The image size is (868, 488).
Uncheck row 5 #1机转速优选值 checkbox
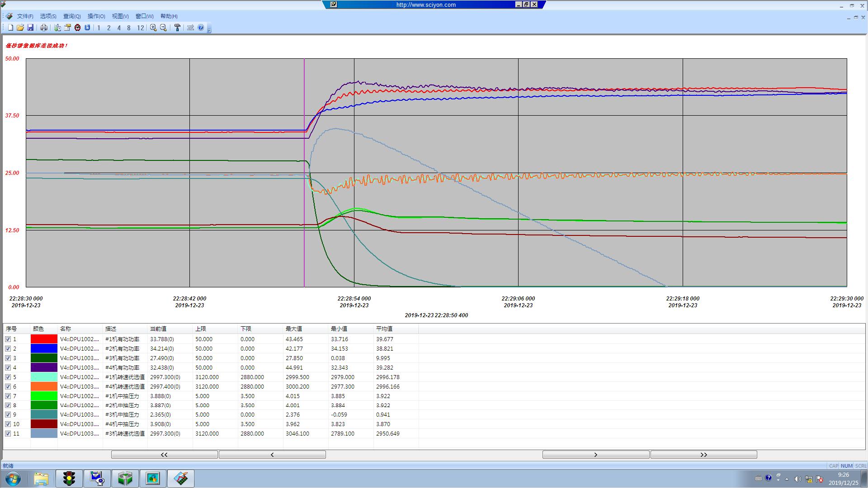(x=8, y=377)
